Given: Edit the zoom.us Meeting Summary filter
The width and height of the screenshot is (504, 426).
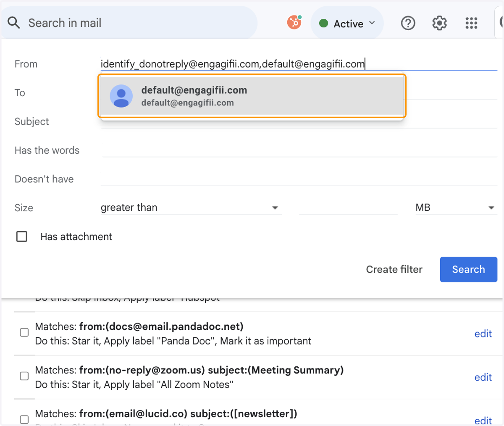Looking at the screenshot, I should click(483, 377).
